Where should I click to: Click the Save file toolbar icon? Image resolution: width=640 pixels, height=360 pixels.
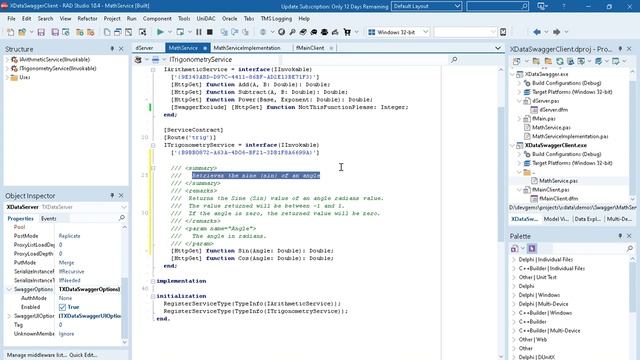click(41, 32)
